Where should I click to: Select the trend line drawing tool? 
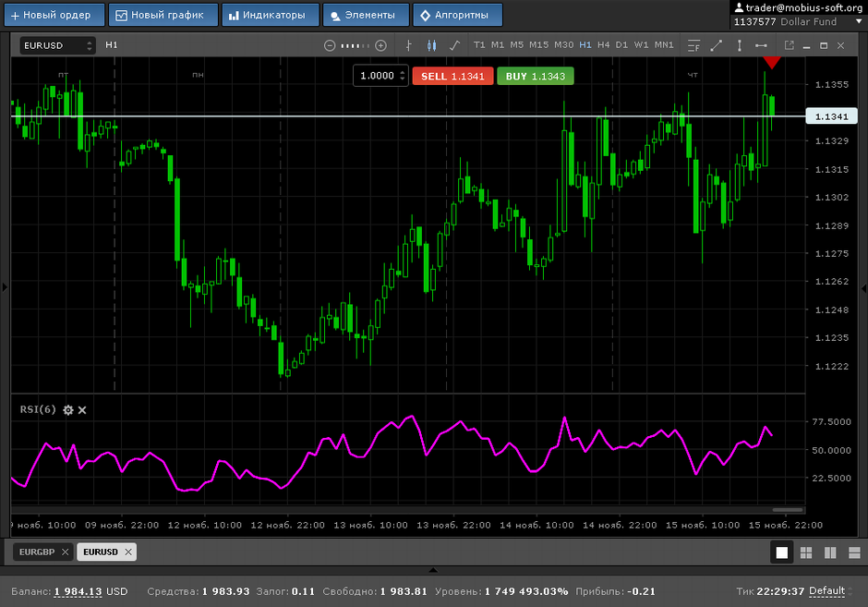[x=717, y=45]
